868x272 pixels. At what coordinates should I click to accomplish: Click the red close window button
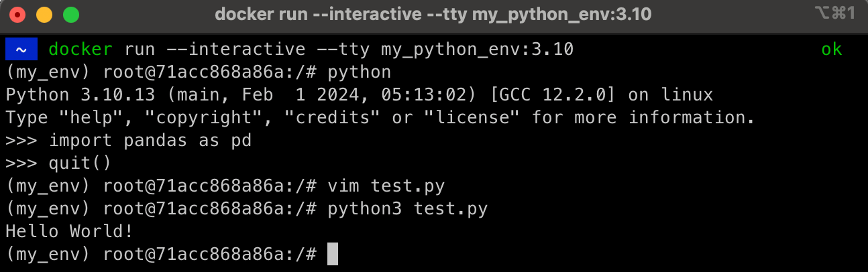17,14
